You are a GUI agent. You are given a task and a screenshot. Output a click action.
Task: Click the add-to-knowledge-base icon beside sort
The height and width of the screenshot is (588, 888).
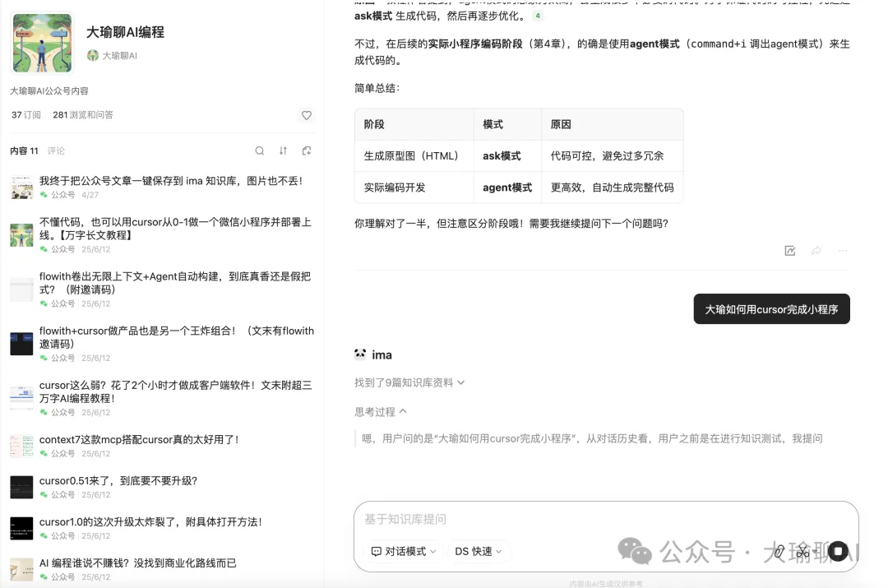(x=307, y=150)
